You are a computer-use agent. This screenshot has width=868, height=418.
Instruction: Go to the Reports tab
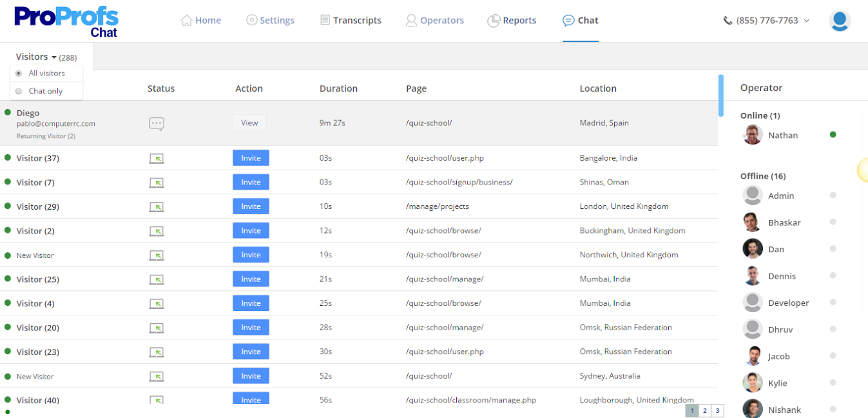512,21
